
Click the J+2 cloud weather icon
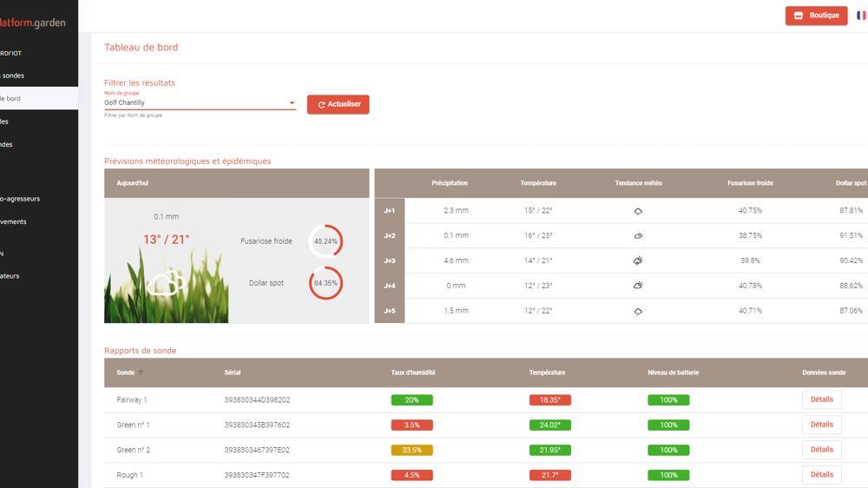[638, 236]
